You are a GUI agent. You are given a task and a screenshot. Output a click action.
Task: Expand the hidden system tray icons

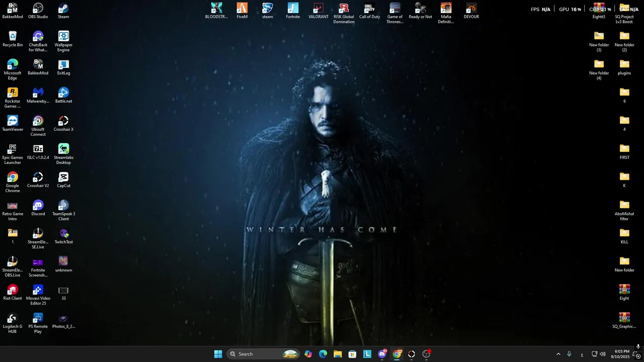click(558, 354)
